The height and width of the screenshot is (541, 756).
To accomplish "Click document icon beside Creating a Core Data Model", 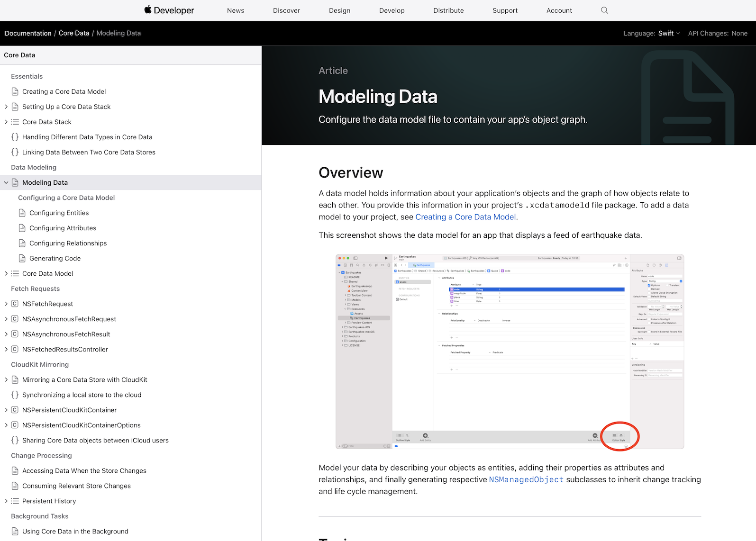I will pyautogui.click(x=15, y=91).
